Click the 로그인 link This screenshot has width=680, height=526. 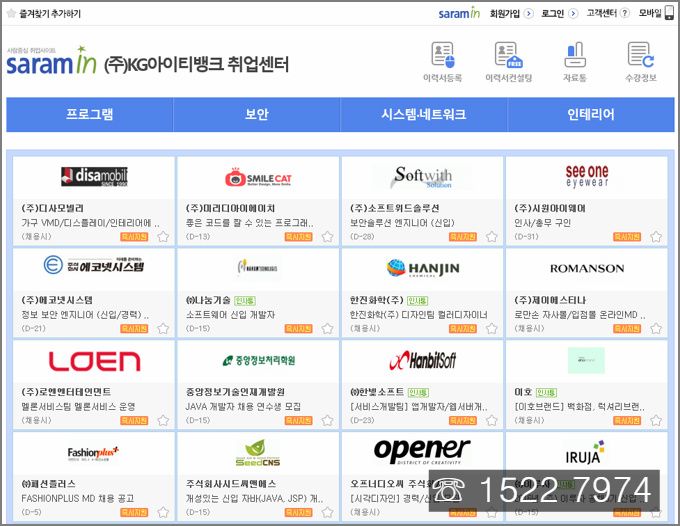coord(552,13)
